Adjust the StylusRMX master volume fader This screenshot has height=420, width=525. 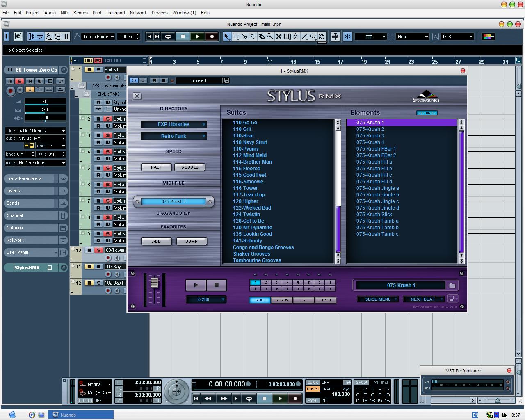tap(154, 283)
